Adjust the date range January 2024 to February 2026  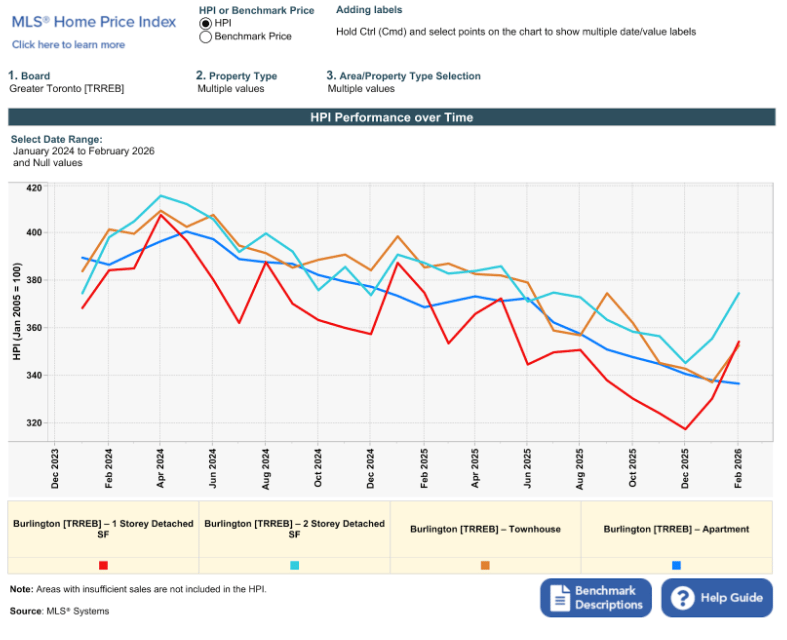[83, 151]
